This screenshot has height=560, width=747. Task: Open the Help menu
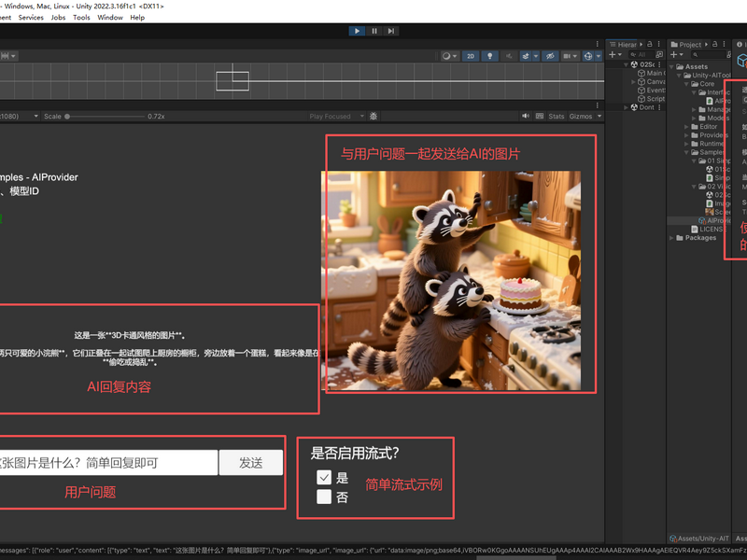(x=137, y=18)
